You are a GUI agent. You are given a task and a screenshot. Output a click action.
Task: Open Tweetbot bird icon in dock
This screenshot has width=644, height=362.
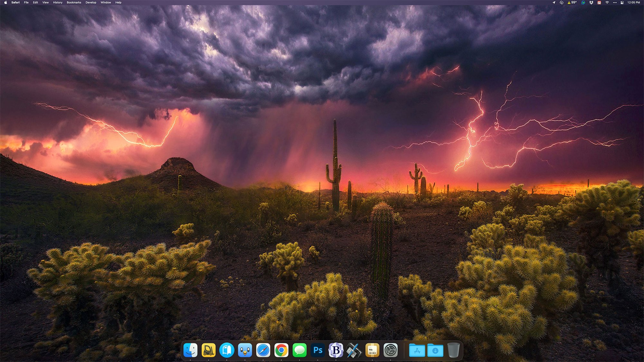click(x=245, y=350)
